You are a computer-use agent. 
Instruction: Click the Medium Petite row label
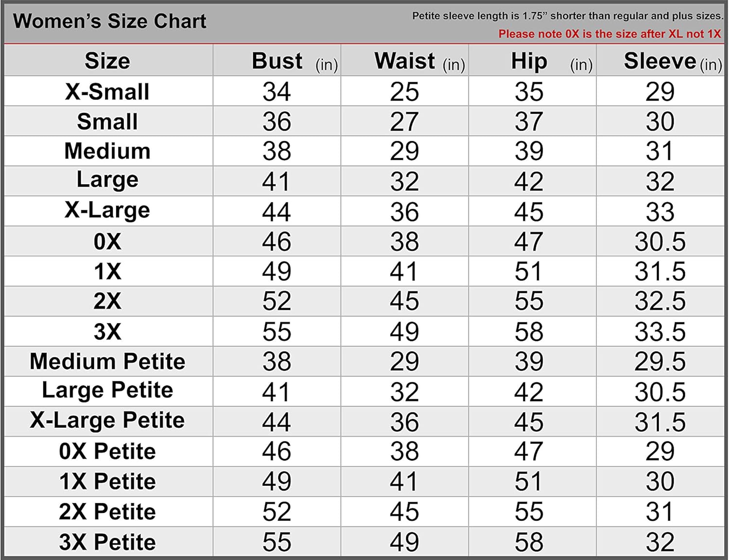(x=107, y=361)
